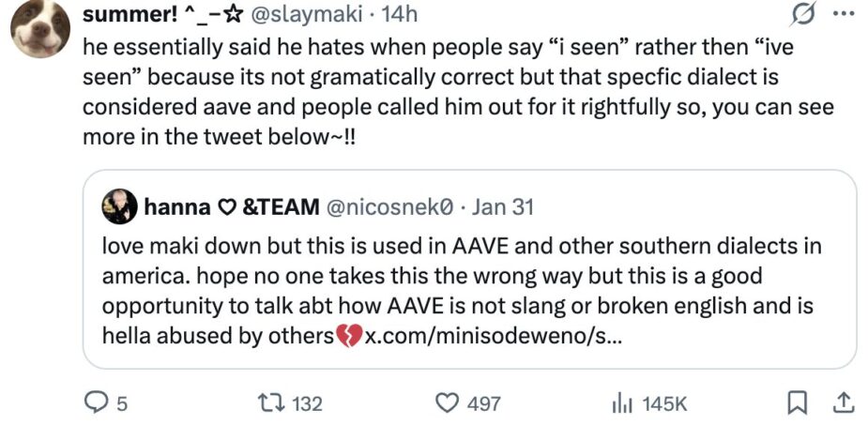Click the broken heart emoji in quote

tap(348, 335)
